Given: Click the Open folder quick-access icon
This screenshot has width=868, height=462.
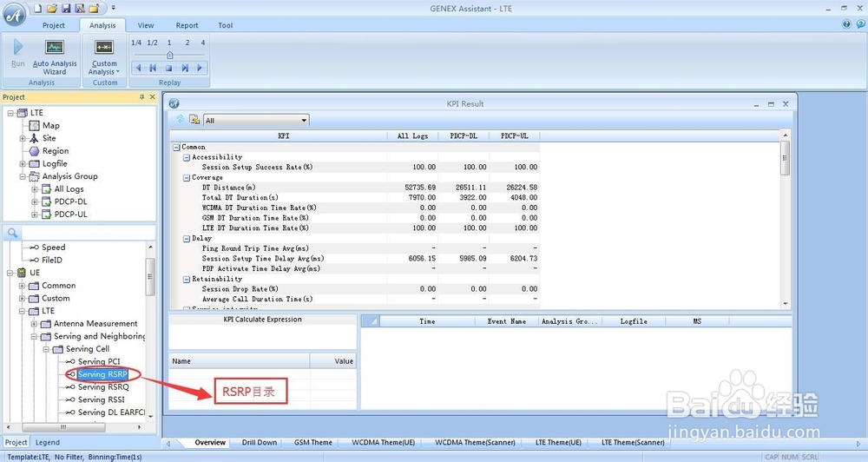Looking at the screenshot, I should coord(51,9).
